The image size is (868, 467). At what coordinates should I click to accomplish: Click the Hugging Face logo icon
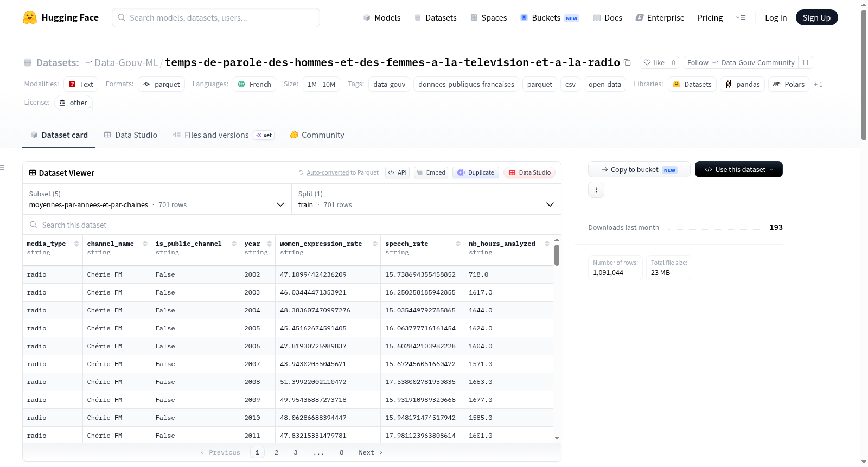30,17
